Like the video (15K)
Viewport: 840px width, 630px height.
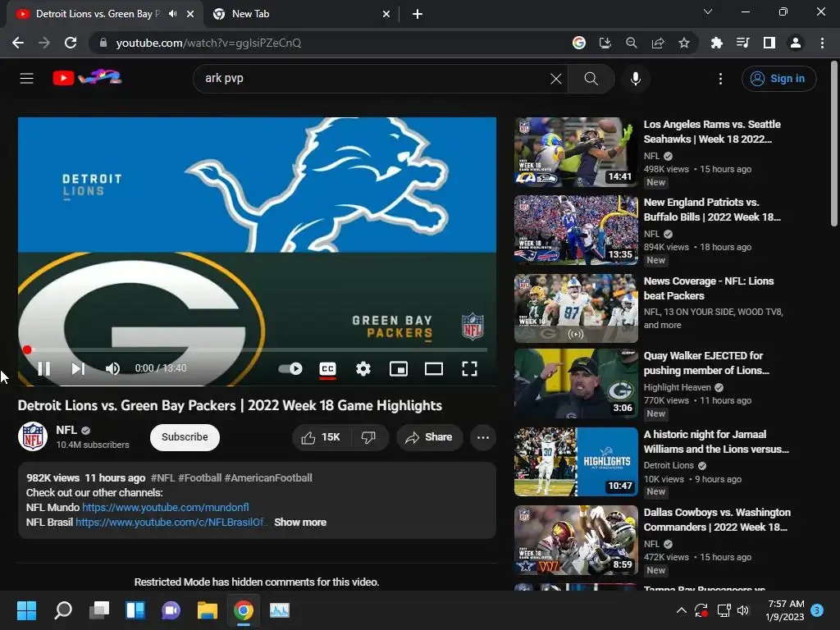coord(321,437)
